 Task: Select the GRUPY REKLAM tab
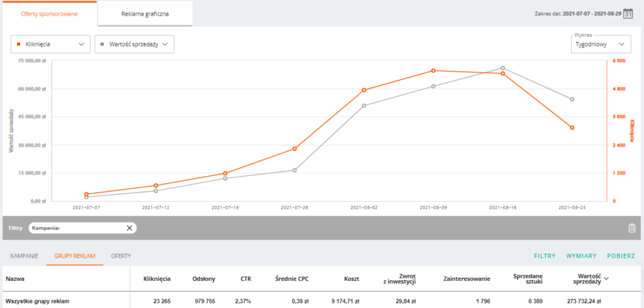pos(74,256)
